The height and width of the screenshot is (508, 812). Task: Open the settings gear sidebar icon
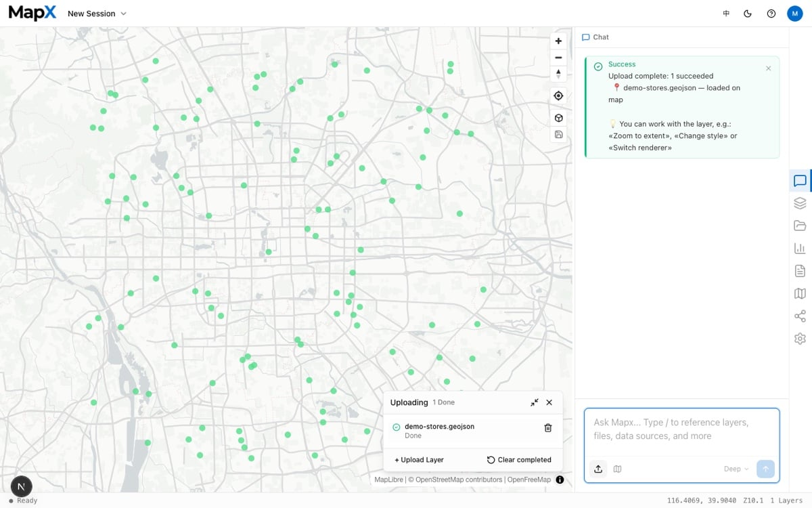tap(800, 339)
